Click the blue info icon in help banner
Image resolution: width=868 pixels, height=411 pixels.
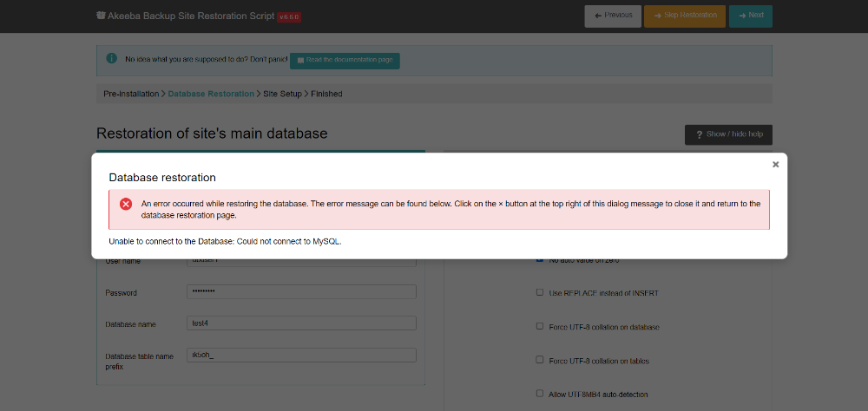(x=111, y=59)
